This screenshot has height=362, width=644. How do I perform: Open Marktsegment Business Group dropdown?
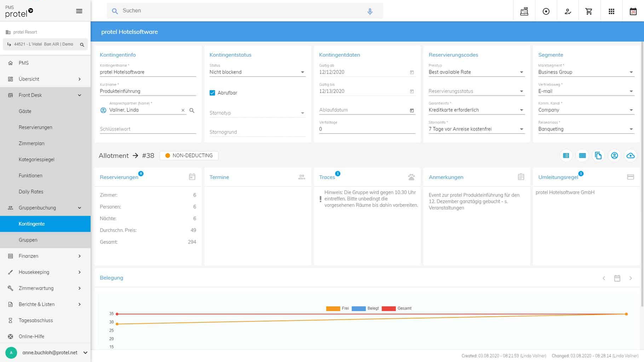pos(586,72)
